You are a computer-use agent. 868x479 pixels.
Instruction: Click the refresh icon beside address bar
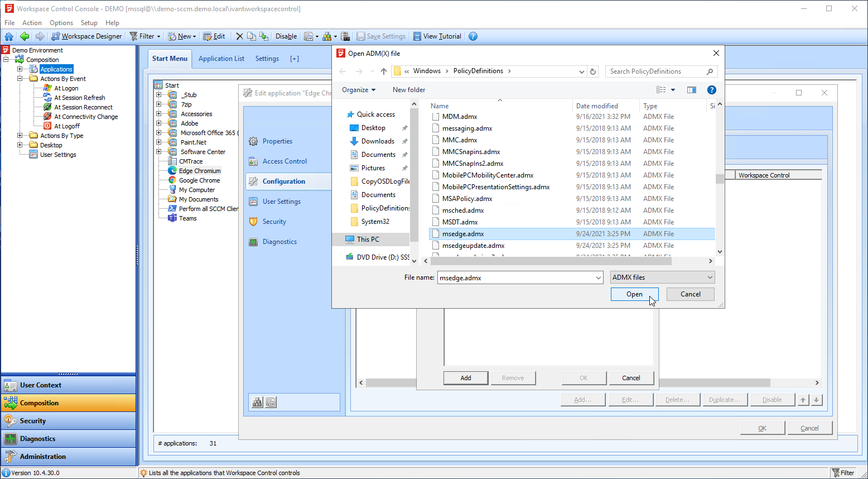(593, 71)
